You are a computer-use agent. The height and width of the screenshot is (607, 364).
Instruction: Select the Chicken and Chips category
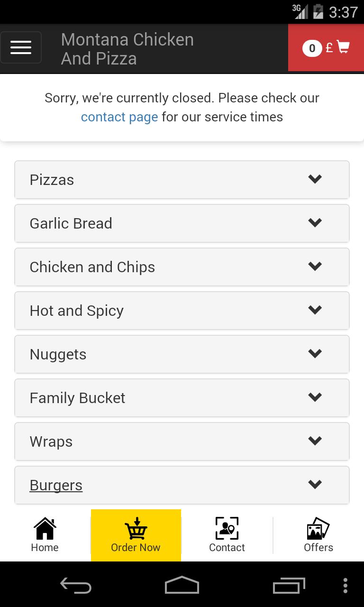click(x=92, y=267)
